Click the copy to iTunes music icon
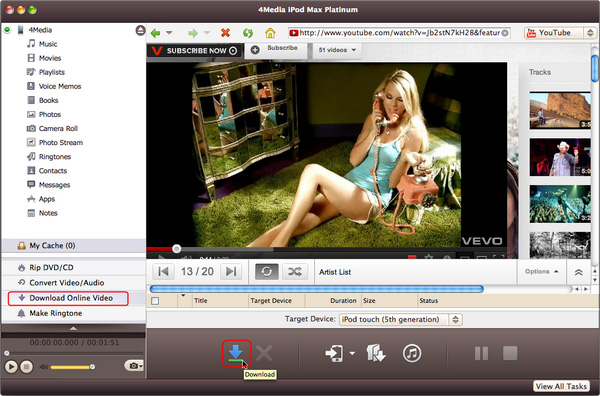The width and height of the screenshot is (600, 396). (x=412, y=353)
